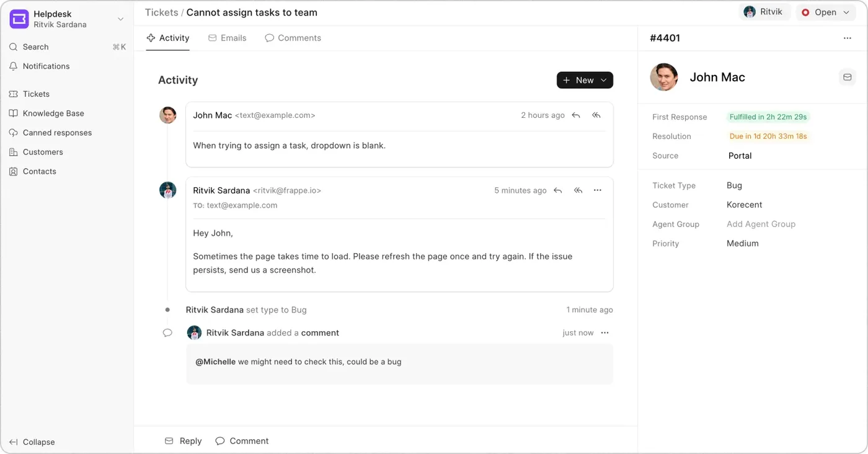Viewport: 868px width, 454px height.
Task: Click the Add Agent Group field
Action: pyautogui.click(x=761, y=224)
